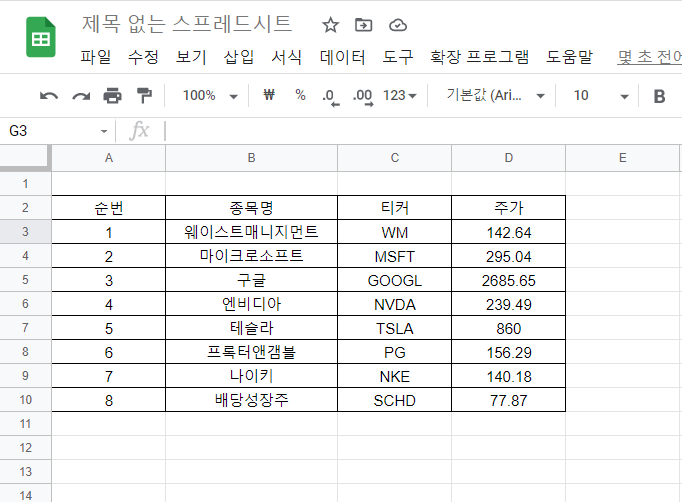This screenshot has height=502, width=682.
Task: Select all cells with corner button
Action: [x=25, y=156]
